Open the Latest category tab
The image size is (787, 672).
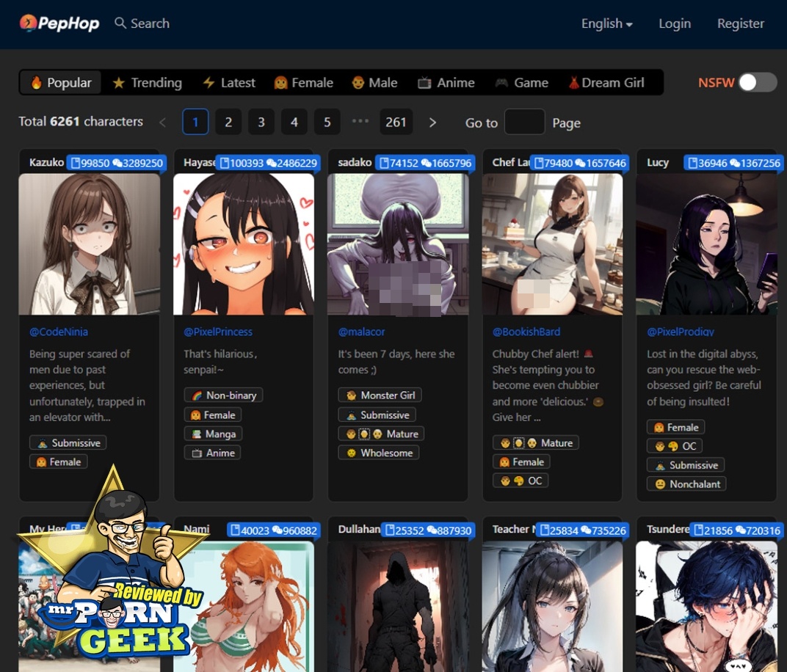coord(229,82)
